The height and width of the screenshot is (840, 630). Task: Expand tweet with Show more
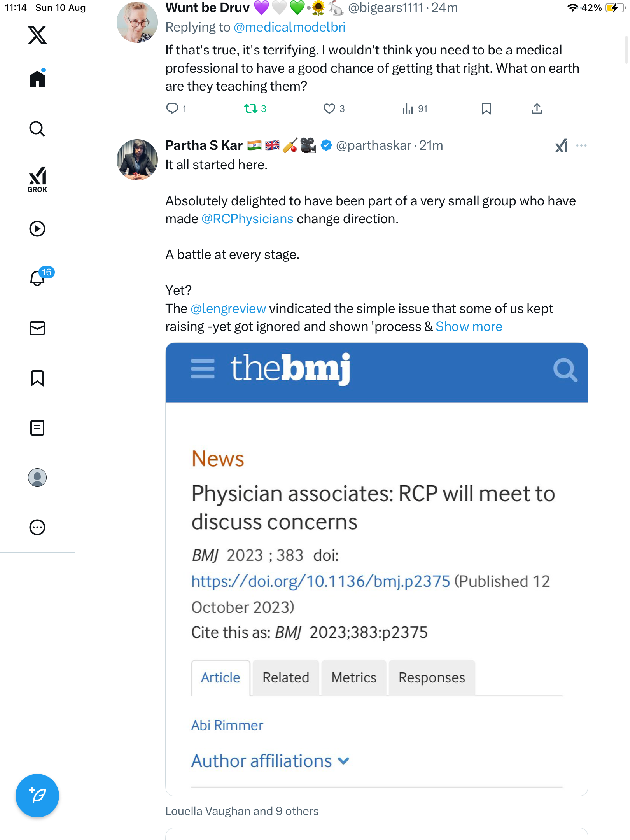pos(469,327)
